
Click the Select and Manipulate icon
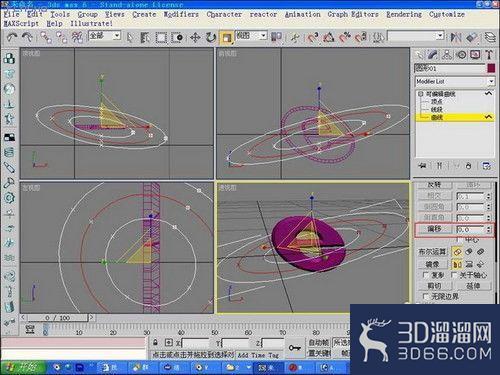295,37
